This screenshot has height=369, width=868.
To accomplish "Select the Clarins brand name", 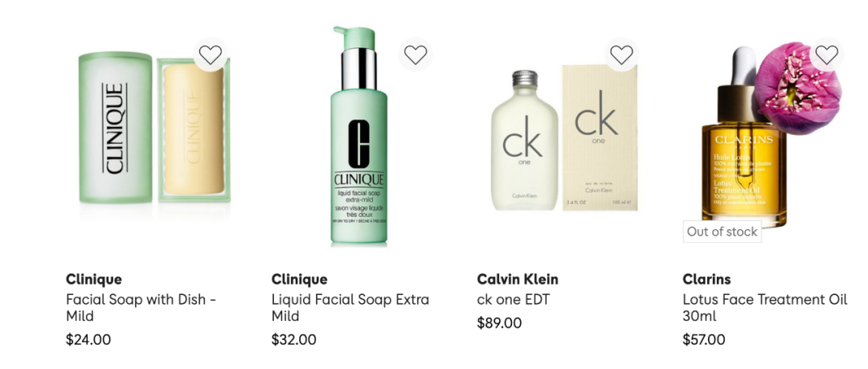I will tap(707, 279).
